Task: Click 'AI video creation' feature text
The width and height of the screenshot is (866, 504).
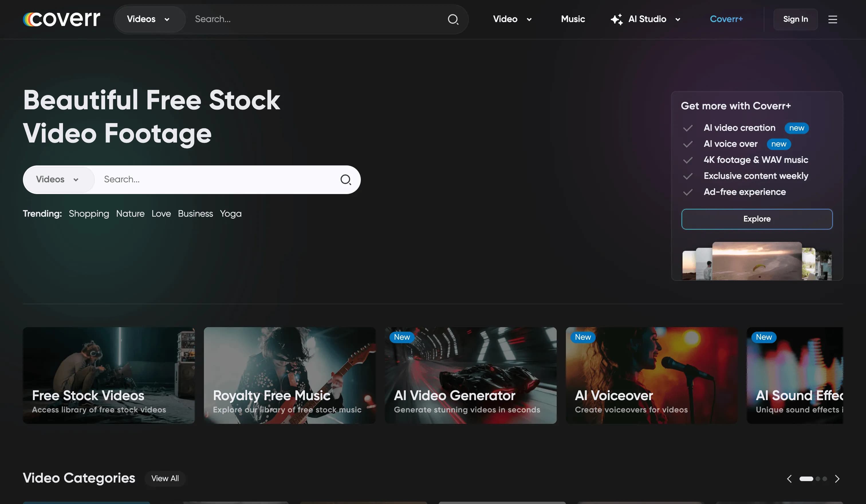Action: (x=739, y=128)
